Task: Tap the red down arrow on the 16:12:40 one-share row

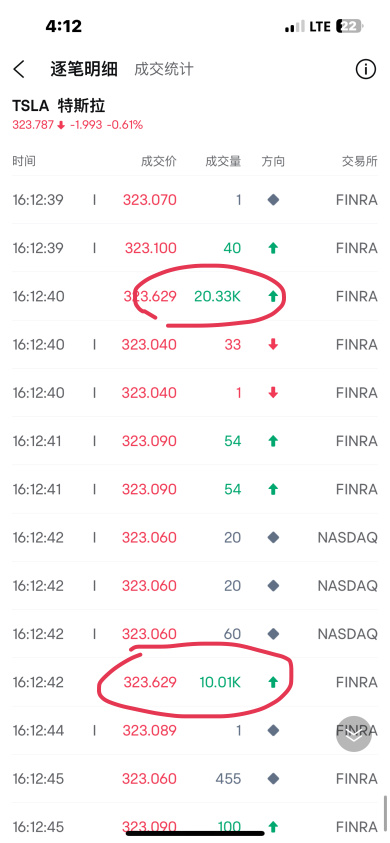Action: pos(273,393)
